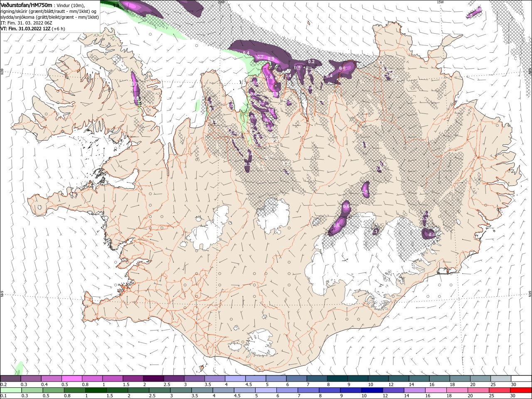This screenshot has height=399, width=532.
Task: Select the 0.5–0.8 bright pink swatch, upper legend row
Action: point(72,378)
